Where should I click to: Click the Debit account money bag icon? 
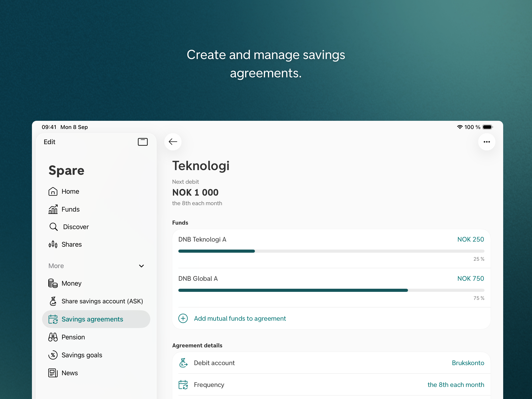click(x=183, y=363)
